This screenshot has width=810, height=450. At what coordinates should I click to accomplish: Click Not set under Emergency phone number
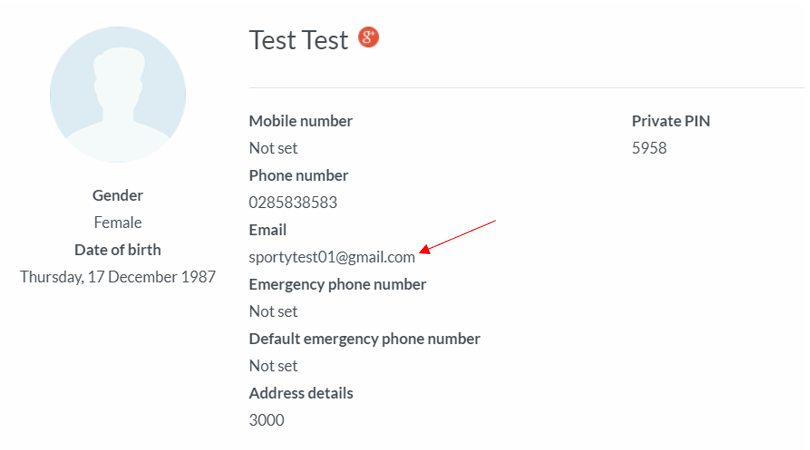click(x=273, y=312)
